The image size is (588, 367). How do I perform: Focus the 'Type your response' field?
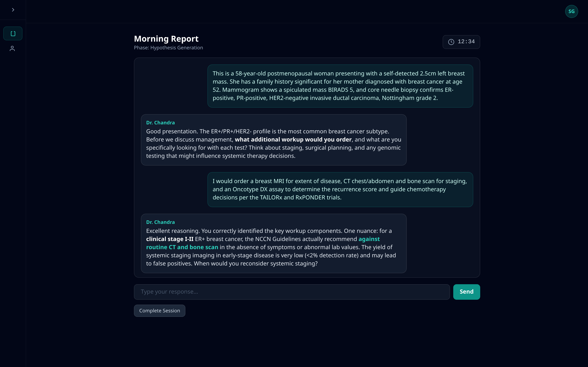click(x=292, y=292)
